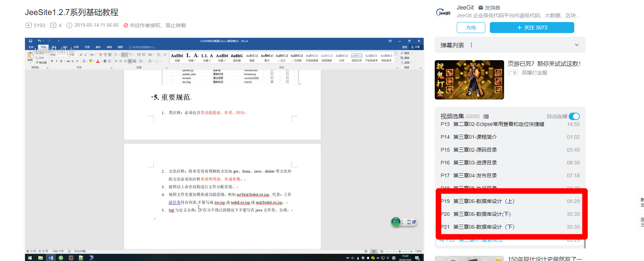Click the Italic I button in Word ribbon
644x261 pixels.
tap(57, 61)
